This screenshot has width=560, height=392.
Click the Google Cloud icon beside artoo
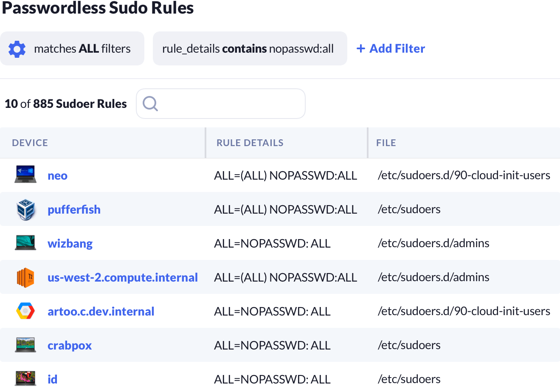click(x=25, y=311)
